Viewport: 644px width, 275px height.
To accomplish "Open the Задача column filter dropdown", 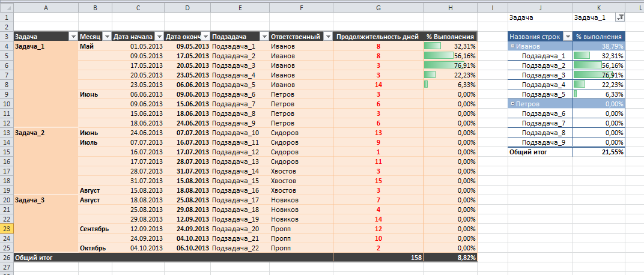I will [73, 37].
